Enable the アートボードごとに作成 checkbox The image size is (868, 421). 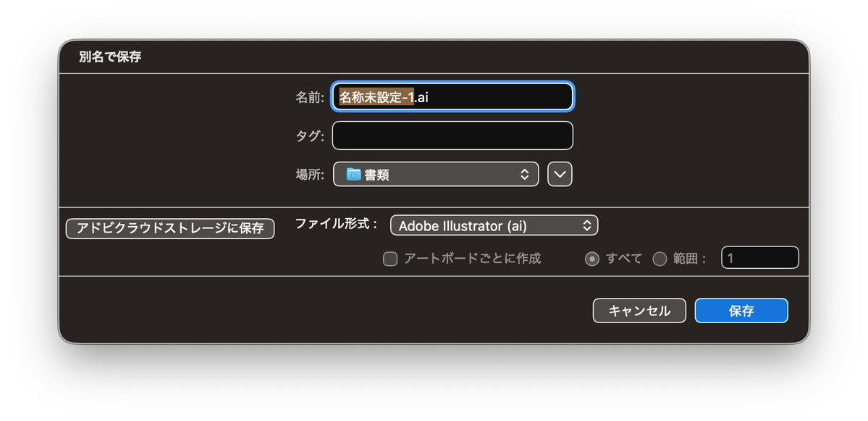tap(390, 259)
